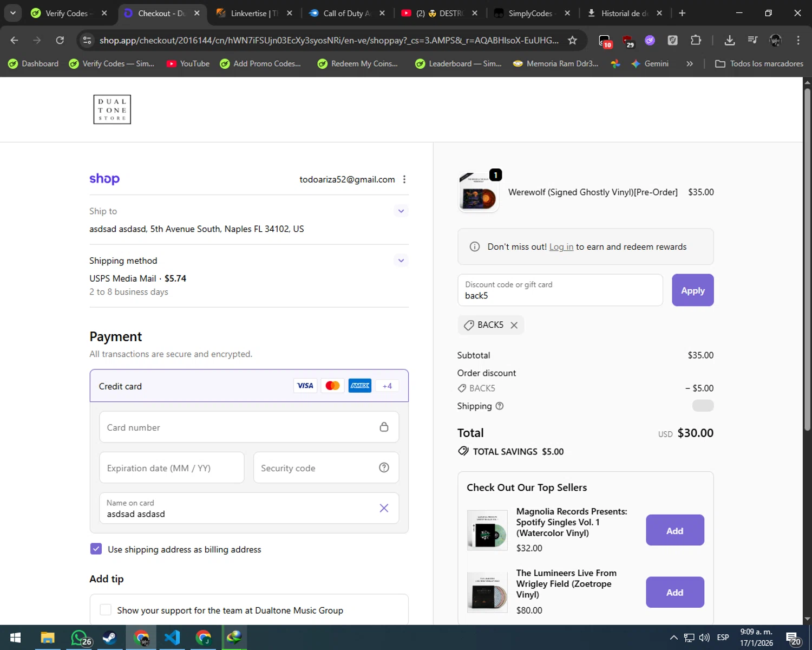
Task: Expand the Ship to section
Action: [x=401, y=211]
